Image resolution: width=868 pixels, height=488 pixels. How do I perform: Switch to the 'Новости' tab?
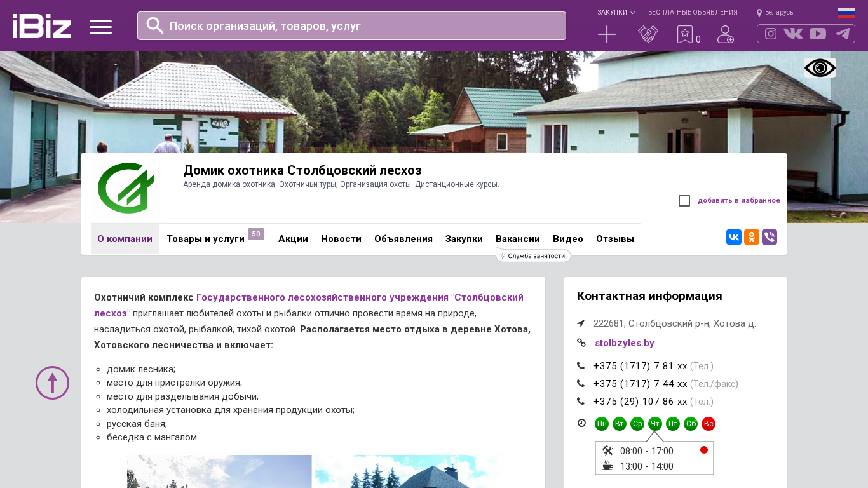pyautogui.click(x=341, y=239)
